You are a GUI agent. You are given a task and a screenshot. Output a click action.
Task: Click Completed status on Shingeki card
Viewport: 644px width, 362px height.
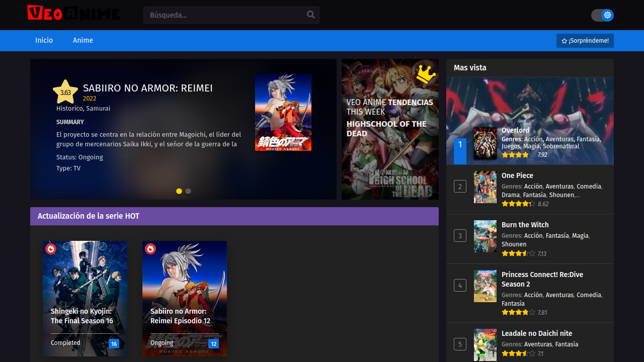click(x=65, y=343)
